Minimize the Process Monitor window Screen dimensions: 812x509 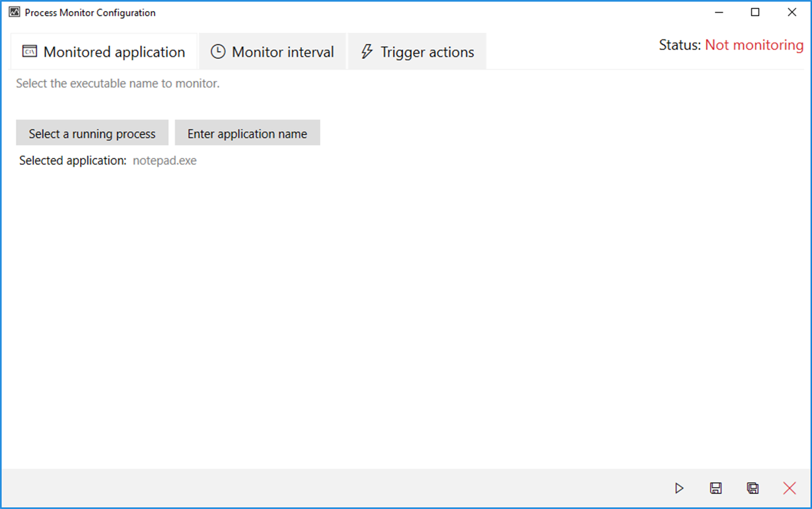719,12
